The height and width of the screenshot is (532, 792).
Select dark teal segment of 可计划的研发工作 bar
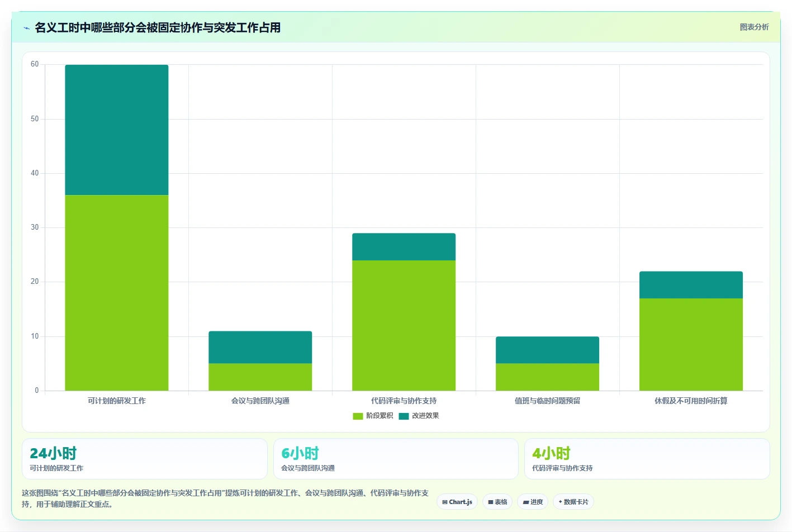[117, 130]
